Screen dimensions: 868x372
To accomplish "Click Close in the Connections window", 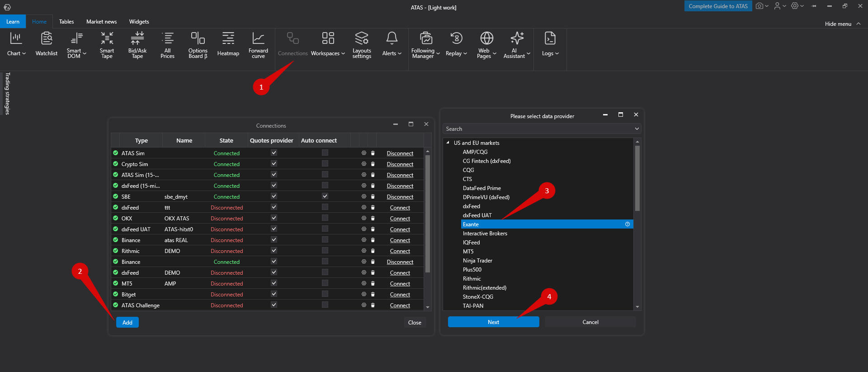I will tap(415, 322).
